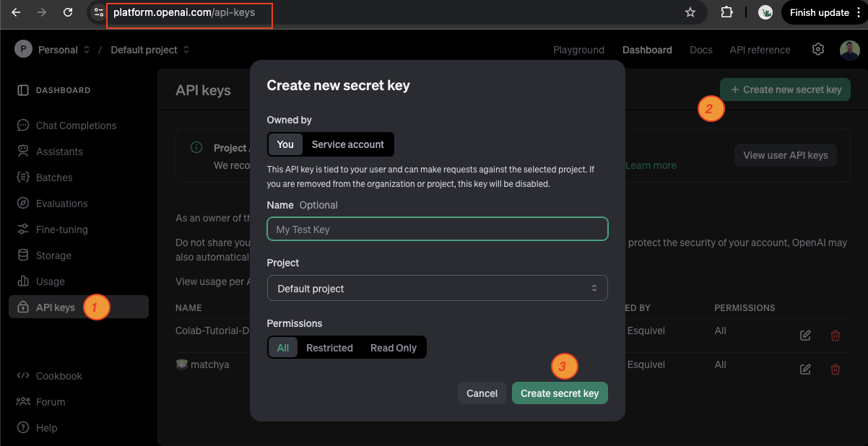The image size is (868, 446).
Task: Open the API reference page
Action: point(760,50)
